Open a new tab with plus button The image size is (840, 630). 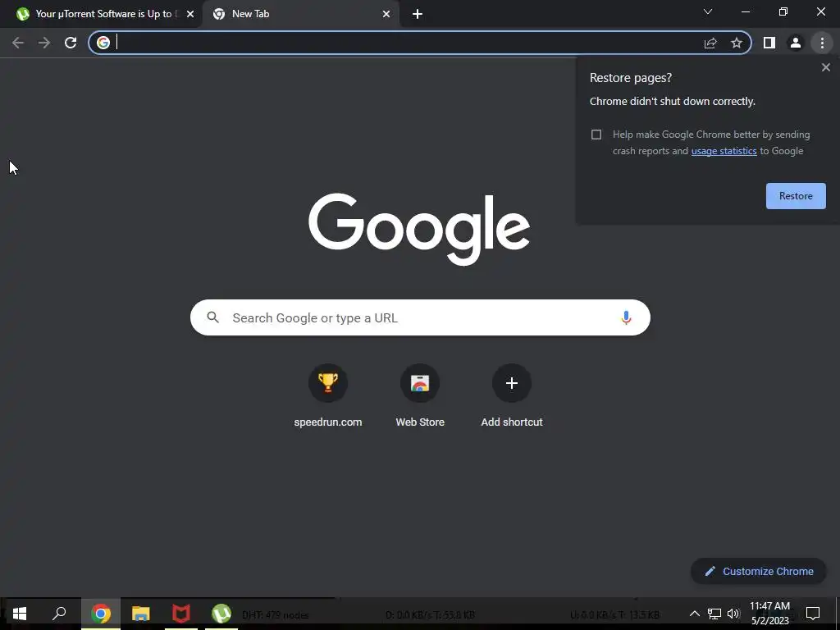[418, 15]
